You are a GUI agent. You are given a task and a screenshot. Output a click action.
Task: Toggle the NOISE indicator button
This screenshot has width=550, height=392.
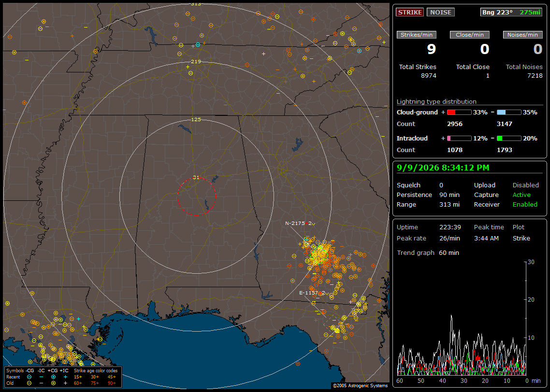click(441, 12)
